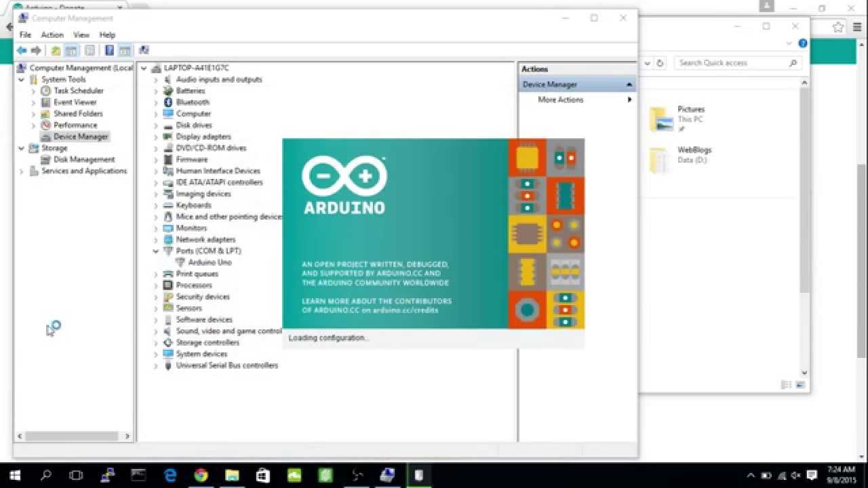Click the Universal Serial Bus controllers icon

click(x=168, y=365)
